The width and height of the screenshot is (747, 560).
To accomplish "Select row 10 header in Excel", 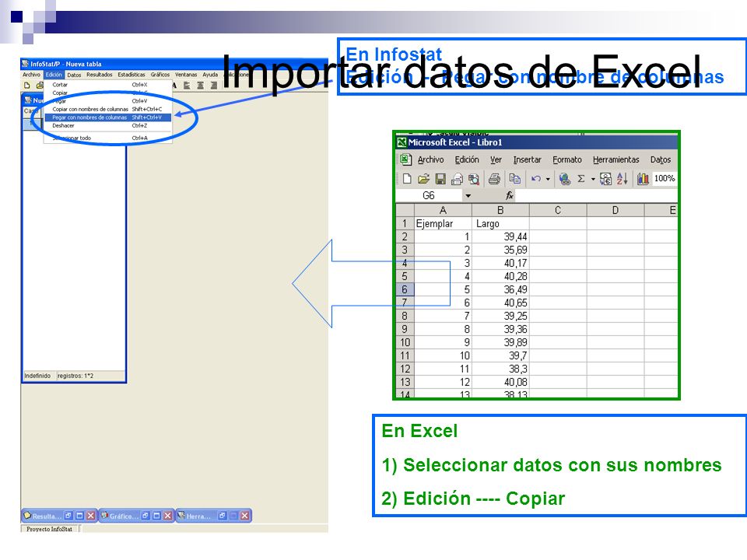I will (405, 342).
